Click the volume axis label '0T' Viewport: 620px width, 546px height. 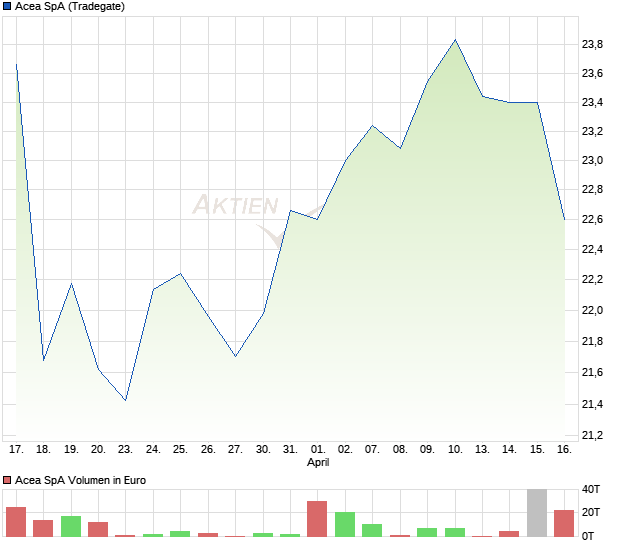[x=588, y=536]
